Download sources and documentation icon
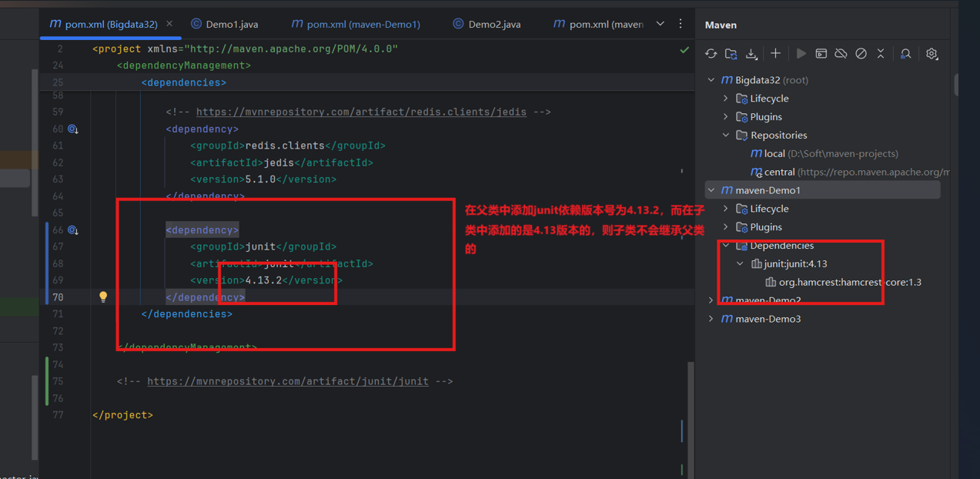Screen dimensions: 980x479 click(x=751, y=54)
